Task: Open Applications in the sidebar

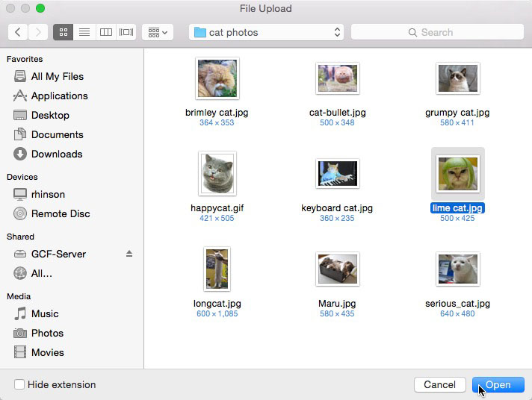Action: [x=59, y=96]
